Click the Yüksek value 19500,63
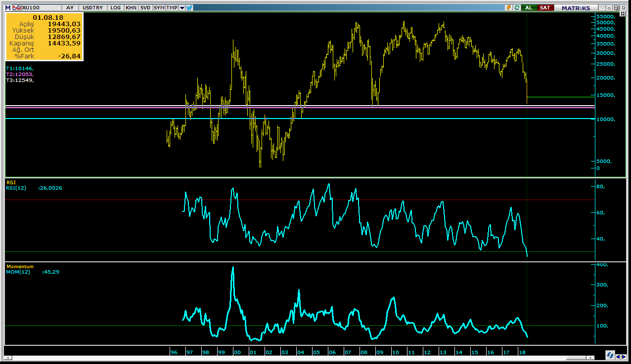This screenshot has width=631, height=364. pyautogui.click(x=64, y=30)
